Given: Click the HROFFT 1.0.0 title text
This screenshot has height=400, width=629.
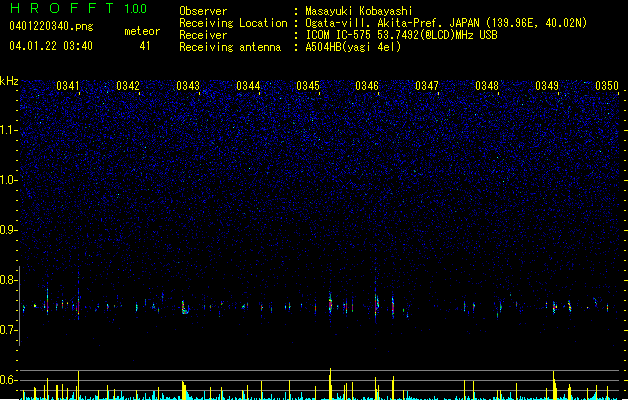Looking at the screenshot, I should point(79,8).
